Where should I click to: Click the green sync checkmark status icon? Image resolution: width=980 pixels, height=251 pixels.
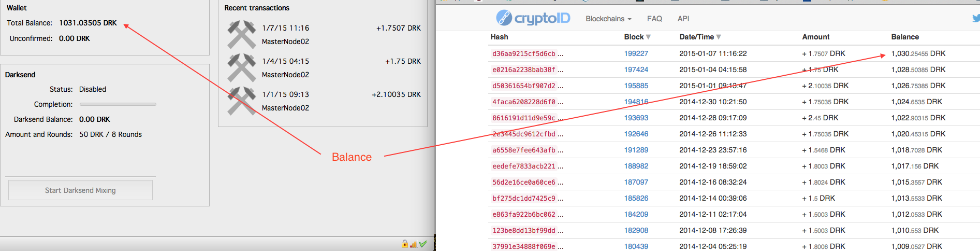(423, 244)
